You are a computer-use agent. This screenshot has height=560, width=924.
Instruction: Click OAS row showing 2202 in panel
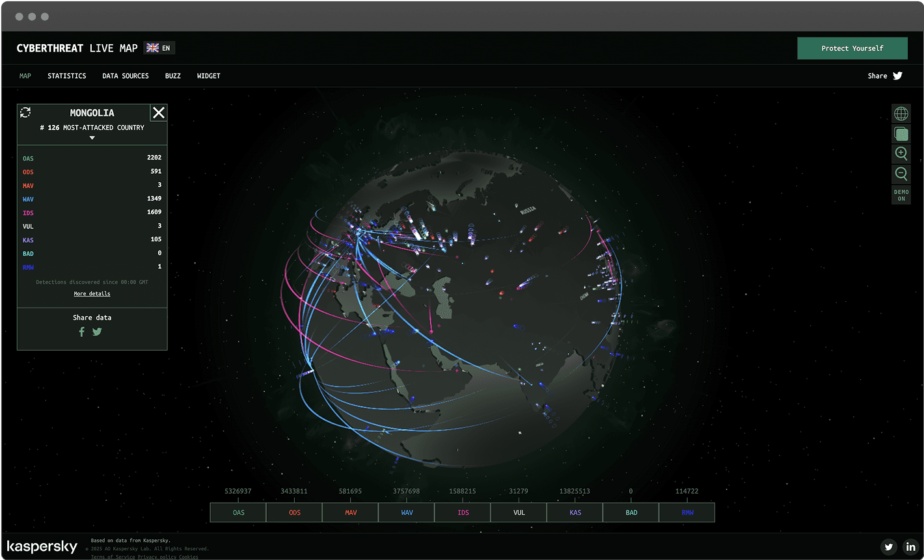click(x=92, y=158)
